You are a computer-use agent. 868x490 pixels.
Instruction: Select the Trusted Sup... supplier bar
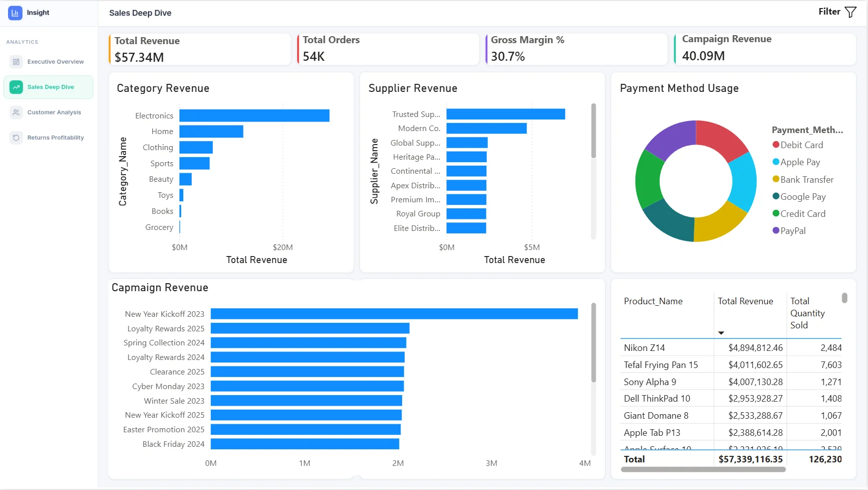tap(506, 114)
